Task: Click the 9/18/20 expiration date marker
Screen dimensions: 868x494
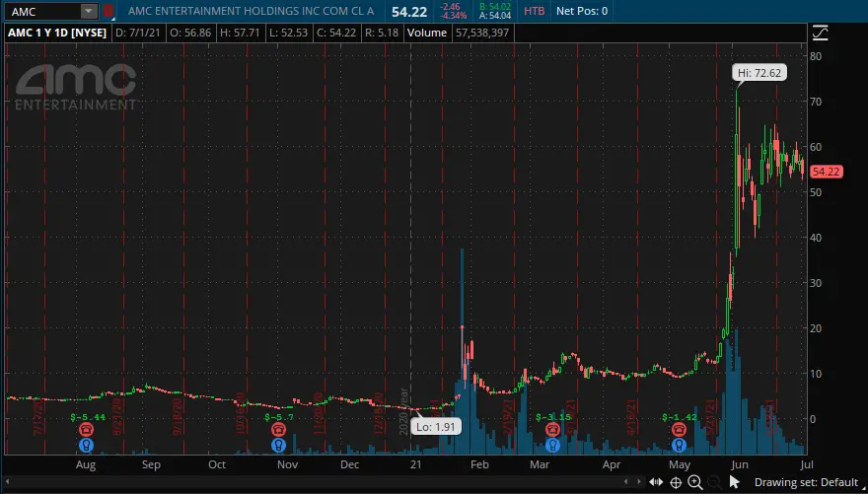Action: 178,416
